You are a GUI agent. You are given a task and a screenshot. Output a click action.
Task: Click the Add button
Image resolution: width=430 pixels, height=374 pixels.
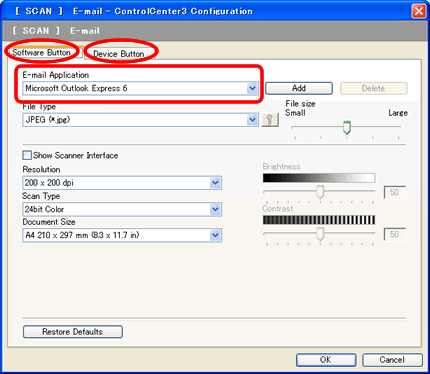[x=299, y=88]
